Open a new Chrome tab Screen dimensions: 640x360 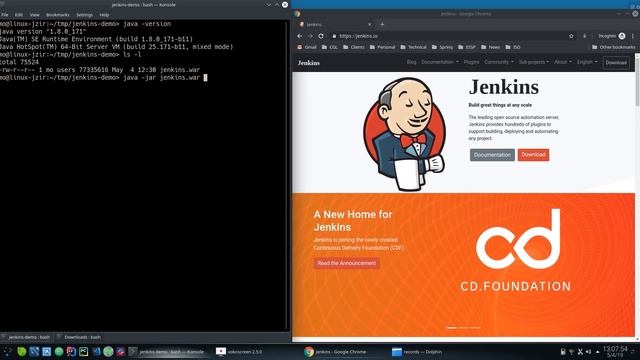[382, 24]
